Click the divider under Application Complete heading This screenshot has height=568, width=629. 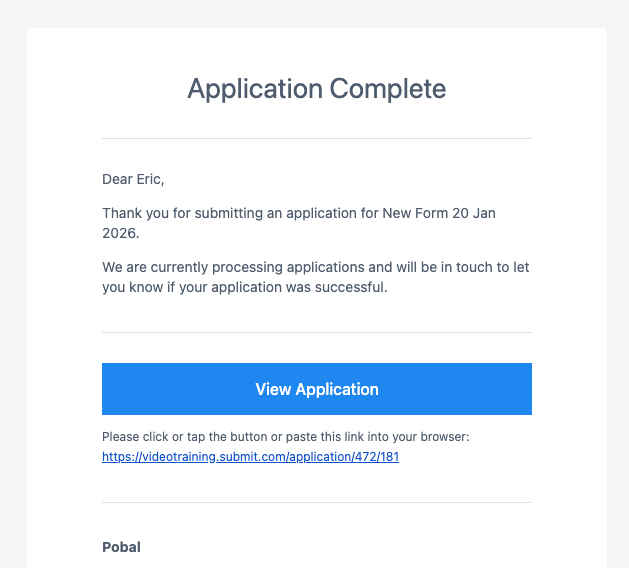pos(316,138)
